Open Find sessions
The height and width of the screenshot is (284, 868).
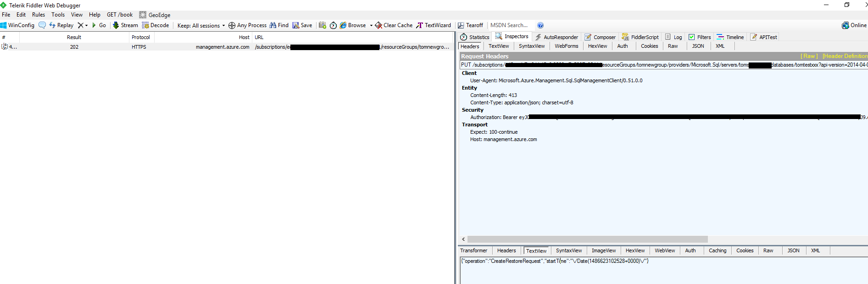[279, 25]
